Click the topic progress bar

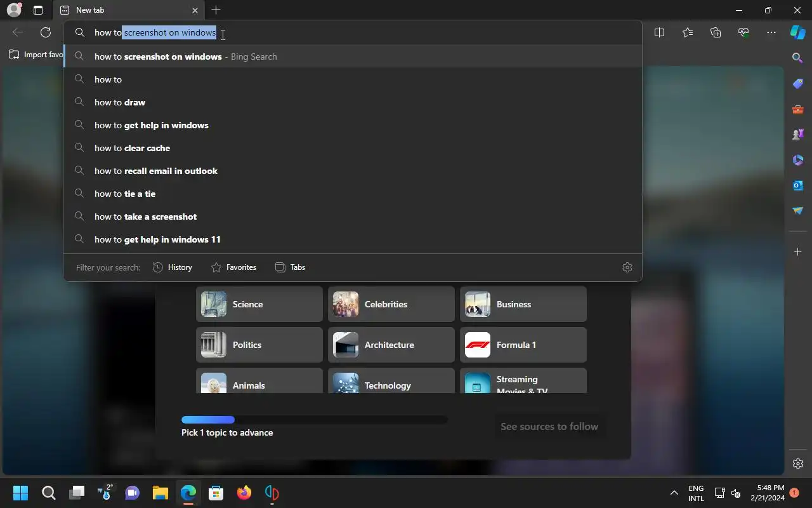coord(315,420)
